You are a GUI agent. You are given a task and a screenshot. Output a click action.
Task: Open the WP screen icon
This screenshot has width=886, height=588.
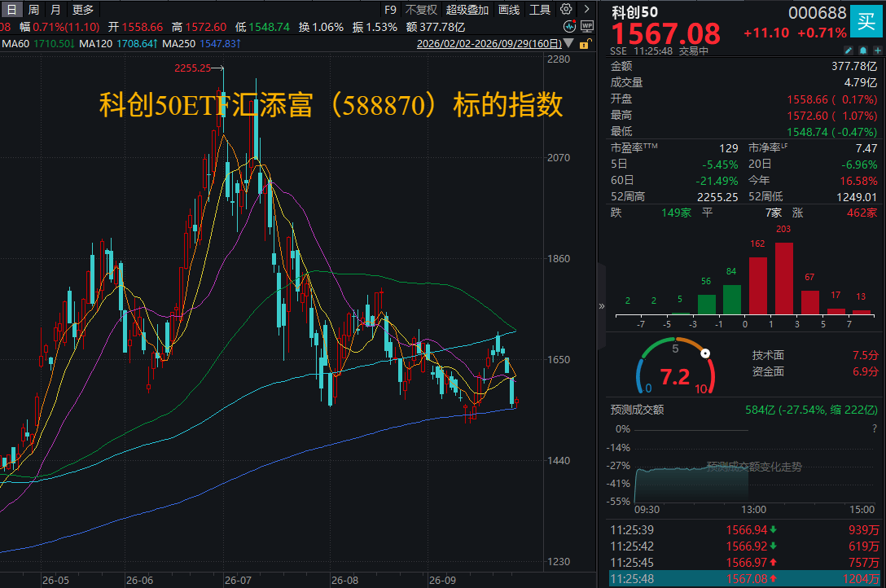click(587, 27)
